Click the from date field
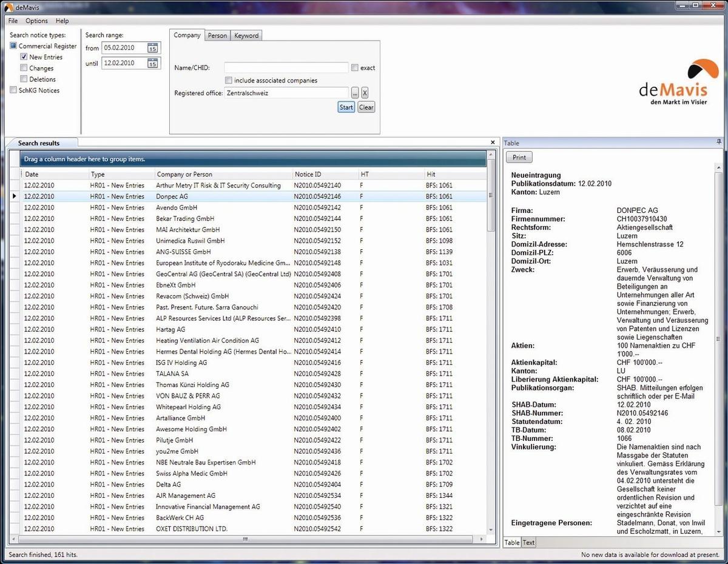This screenshot has width=728, height=564. click(x=124, y=48)
